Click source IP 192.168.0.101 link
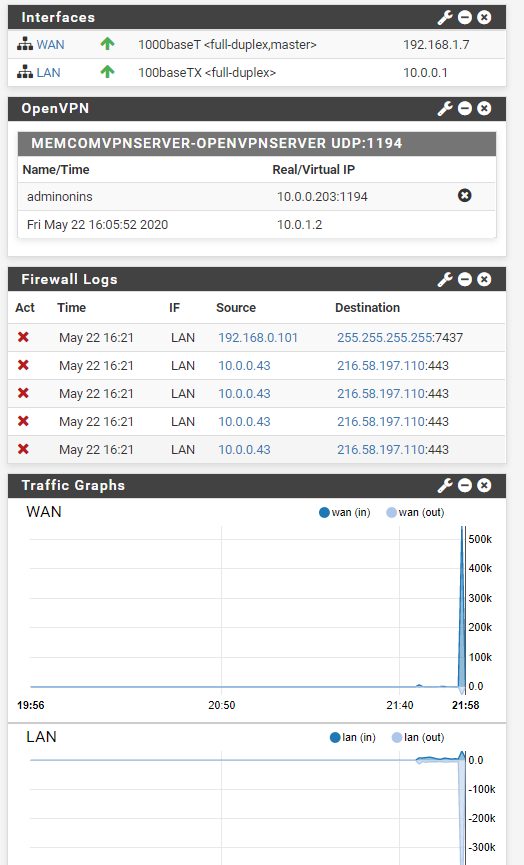 pyautogui.click(x=258, y=338)
